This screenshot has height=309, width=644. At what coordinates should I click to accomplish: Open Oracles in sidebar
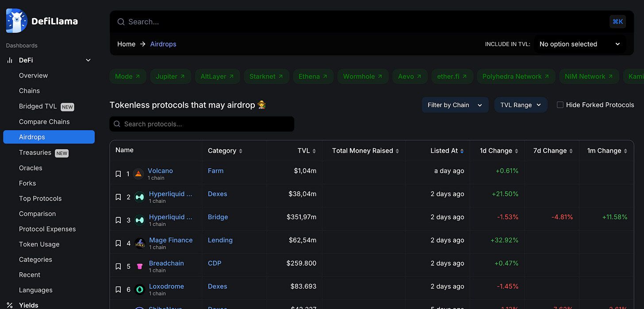(x=31, y=168)
